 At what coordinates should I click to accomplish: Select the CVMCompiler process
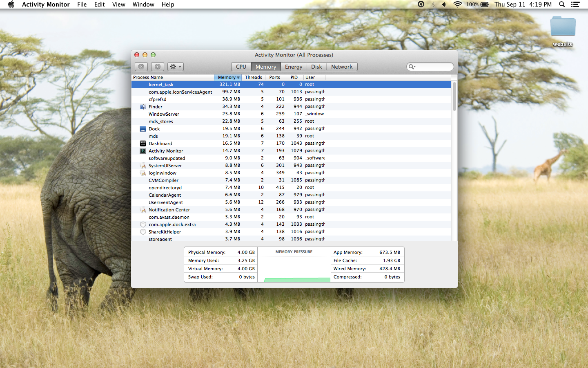tap(291, 180)
